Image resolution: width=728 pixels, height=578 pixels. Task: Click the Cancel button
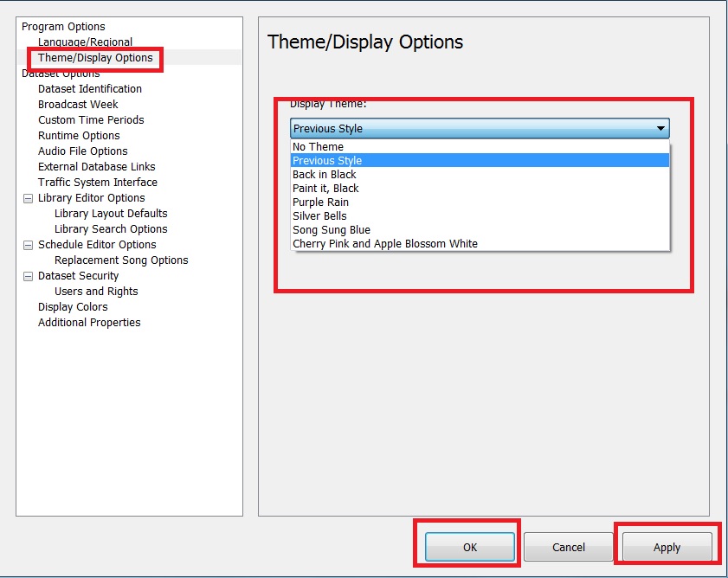569,547
